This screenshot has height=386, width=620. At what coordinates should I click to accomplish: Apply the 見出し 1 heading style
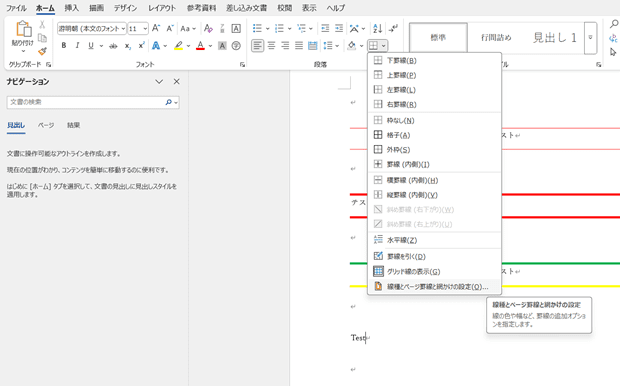pos(554,38)
